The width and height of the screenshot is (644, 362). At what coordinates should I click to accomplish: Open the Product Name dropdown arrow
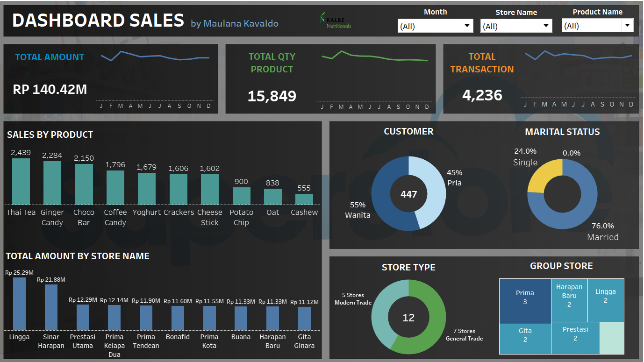(627, 26)
